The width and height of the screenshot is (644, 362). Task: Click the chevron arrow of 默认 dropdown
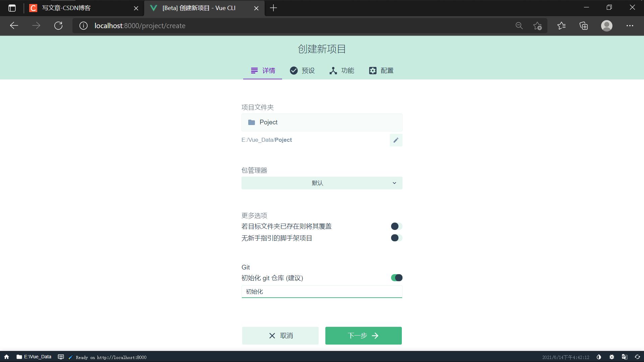(394, 183)
